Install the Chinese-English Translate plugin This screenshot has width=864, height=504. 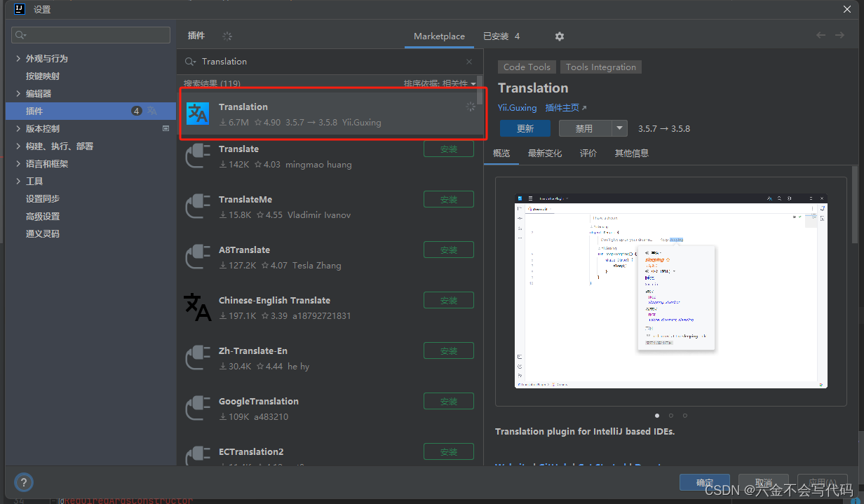click(449, 300)
